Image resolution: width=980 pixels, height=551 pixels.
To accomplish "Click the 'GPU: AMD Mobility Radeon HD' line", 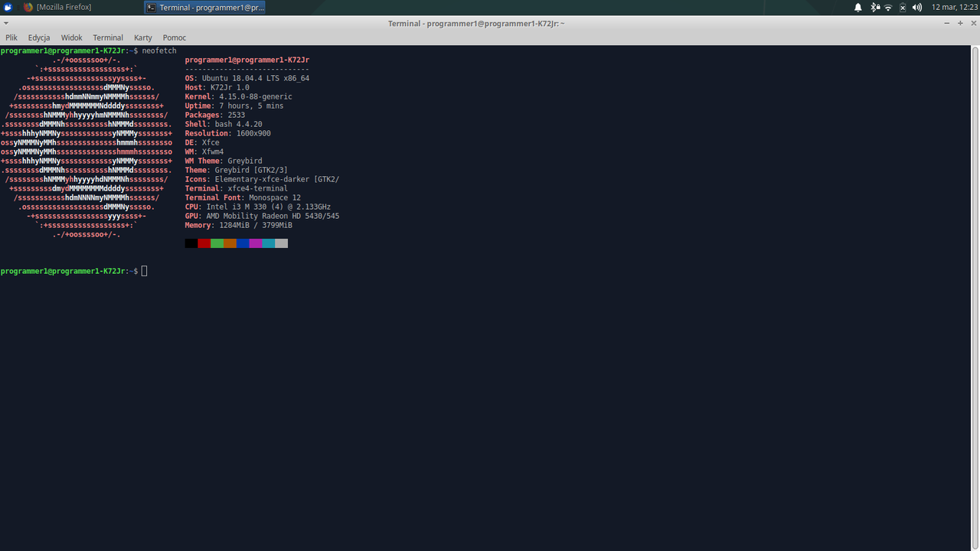I will tap(262, 216).
